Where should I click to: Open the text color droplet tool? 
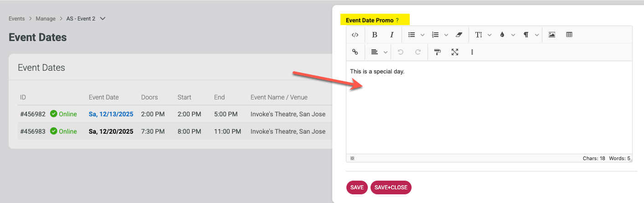502,35
